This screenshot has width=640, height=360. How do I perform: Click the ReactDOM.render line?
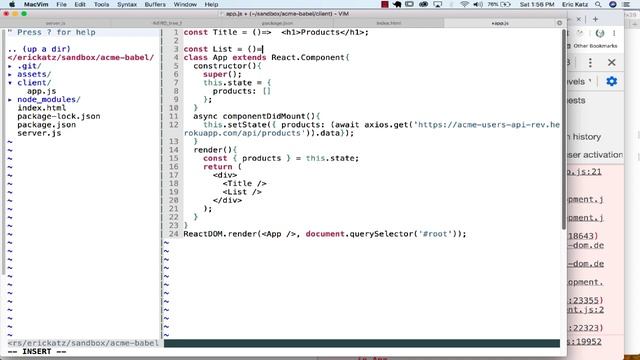point(324,234)
